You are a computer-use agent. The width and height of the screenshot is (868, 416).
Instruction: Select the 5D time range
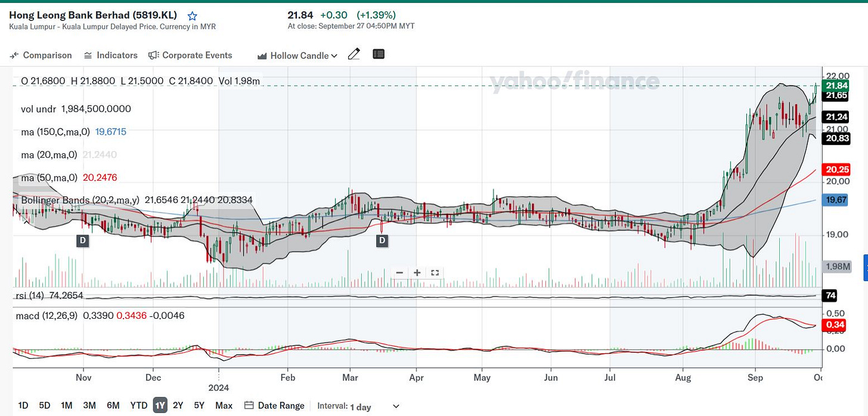point(45,406)
